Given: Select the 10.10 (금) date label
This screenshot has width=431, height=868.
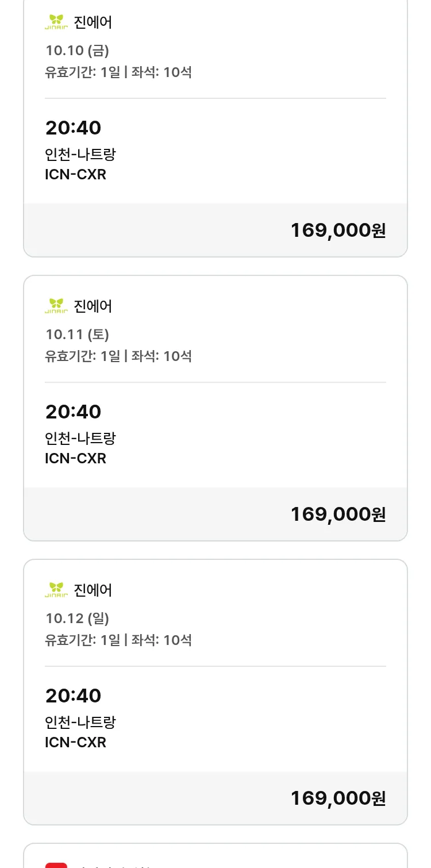Looking at the screenshot, I should tap(77, 51).
